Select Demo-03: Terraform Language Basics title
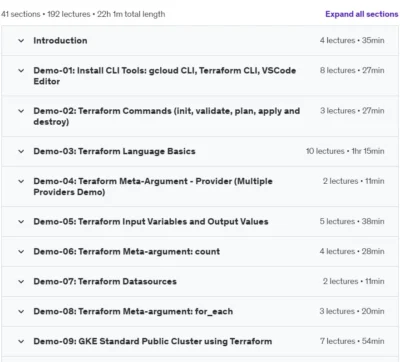Viewport: 400px width, 362px height. point(114,151)
